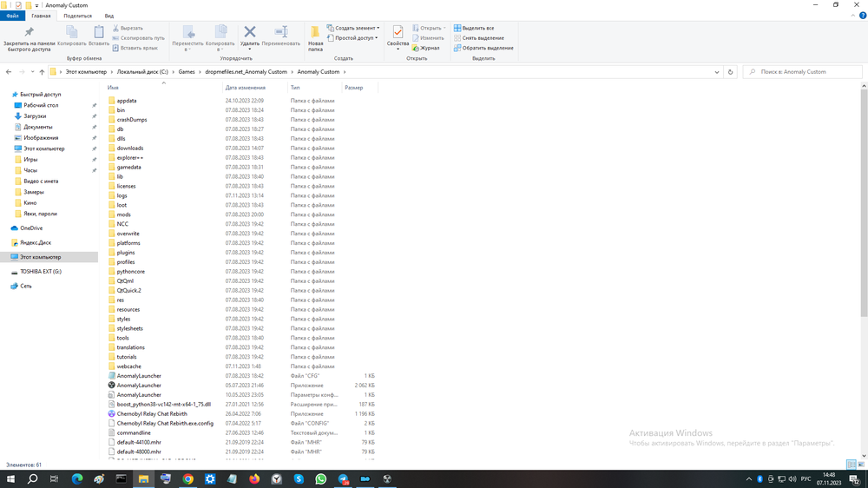Go up one level with the up arrow

pyautogui.click(x=42, y=72)
